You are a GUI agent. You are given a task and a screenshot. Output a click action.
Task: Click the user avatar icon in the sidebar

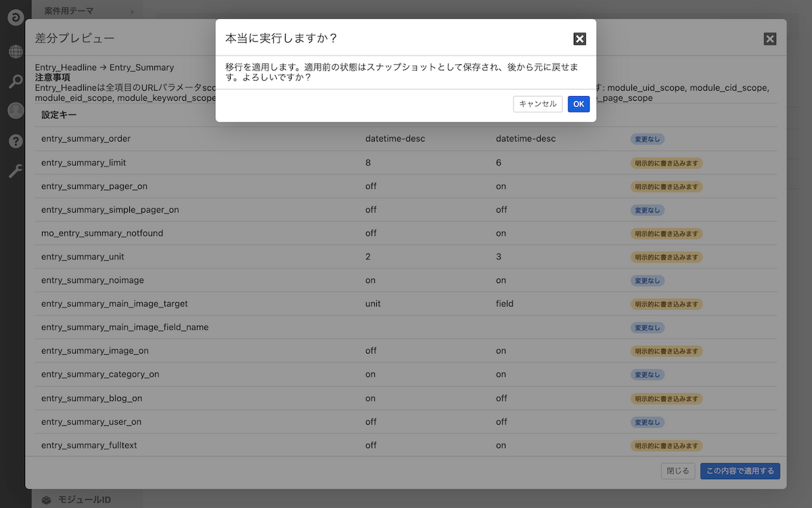pos(16,110)
